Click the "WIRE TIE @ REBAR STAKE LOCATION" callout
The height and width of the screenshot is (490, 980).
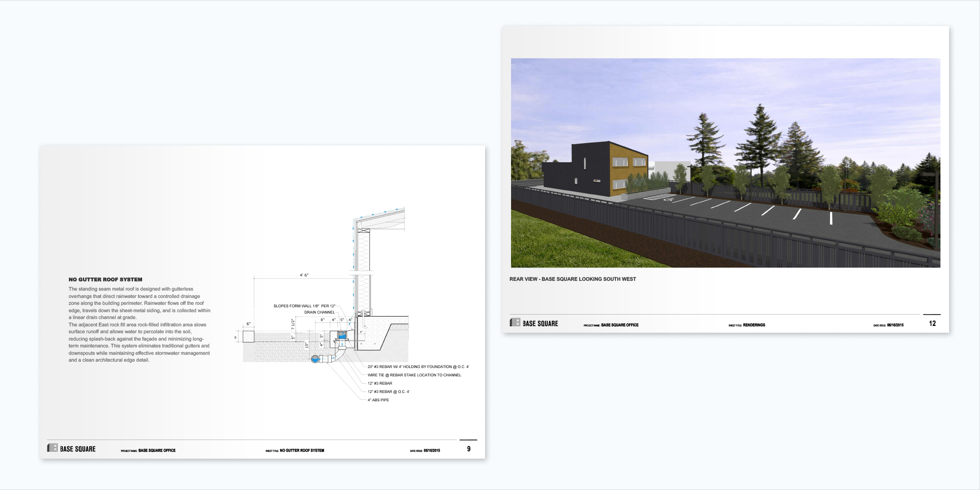tap(415, 375)
